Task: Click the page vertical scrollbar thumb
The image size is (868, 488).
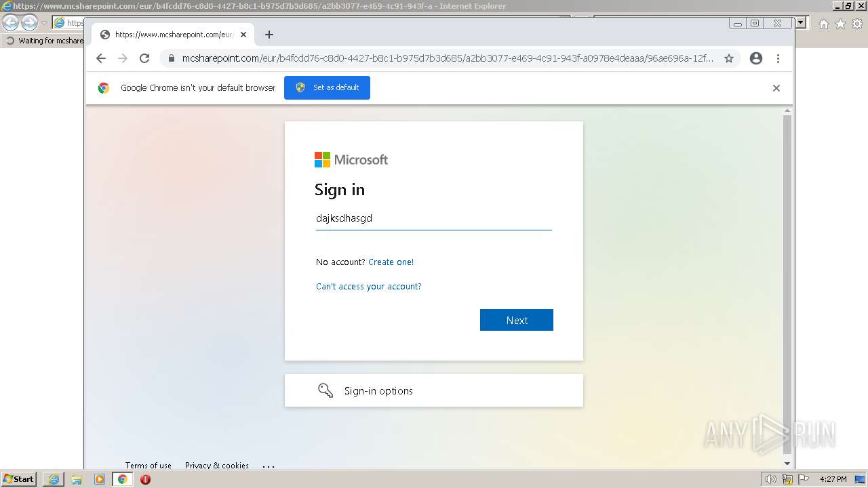Action: pyautogui.click(x=787, y=284)
